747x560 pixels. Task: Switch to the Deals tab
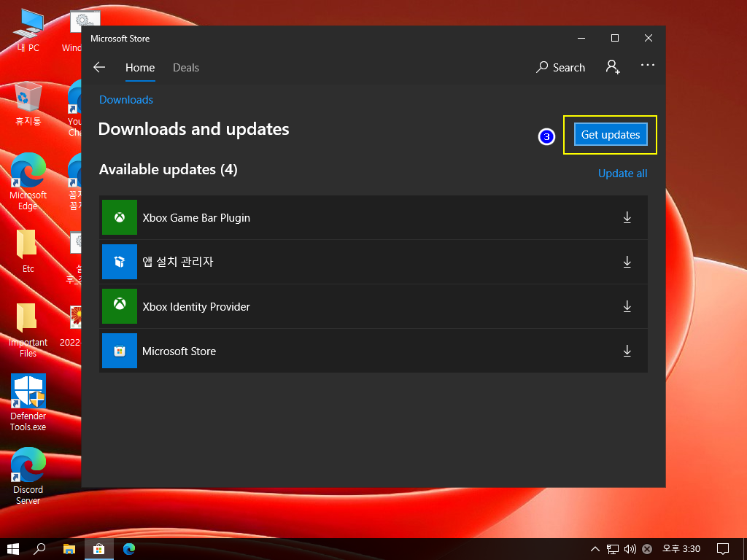pyautogui.click(x=186, y=68)
